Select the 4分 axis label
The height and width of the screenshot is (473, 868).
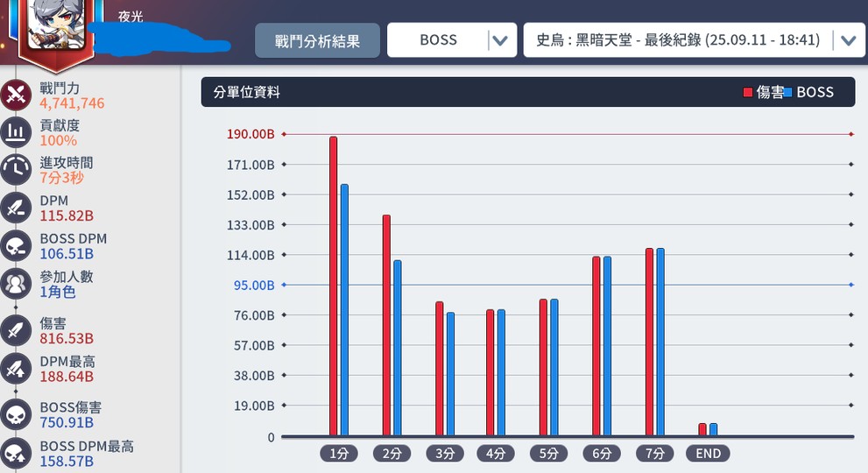click(496, 454)
